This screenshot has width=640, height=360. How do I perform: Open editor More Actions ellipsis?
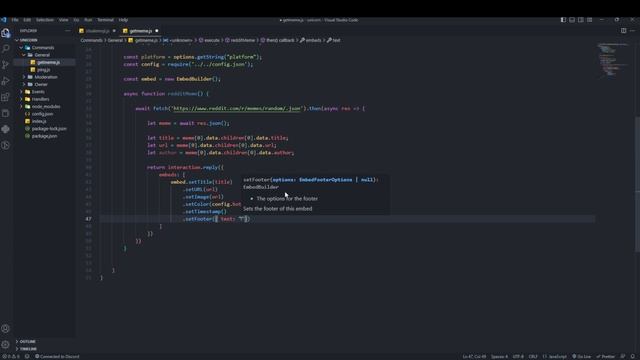coord(633,31)
